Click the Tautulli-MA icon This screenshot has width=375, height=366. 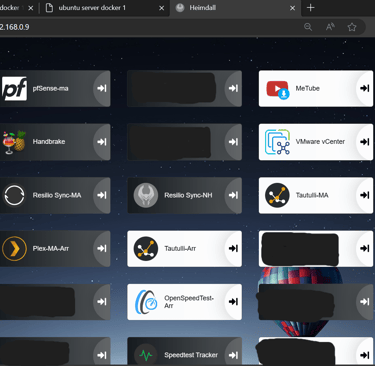coord(277,195)
